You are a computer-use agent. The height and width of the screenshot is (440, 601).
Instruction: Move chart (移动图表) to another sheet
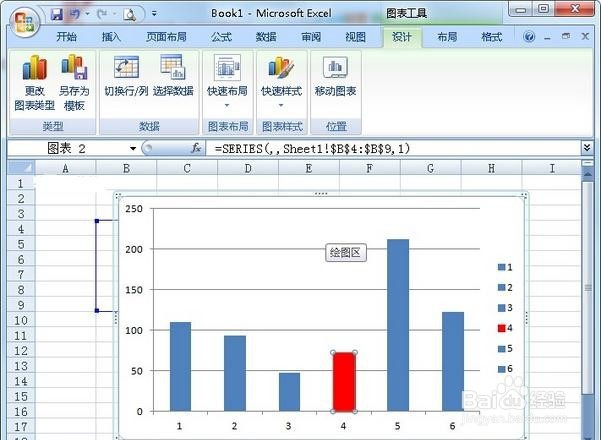[335, 76]
